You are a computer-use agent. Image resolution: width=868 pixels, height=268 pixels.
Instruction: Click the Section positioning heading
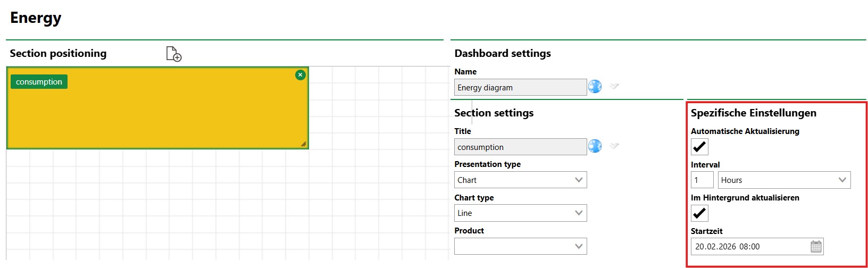tap(58, 53)
